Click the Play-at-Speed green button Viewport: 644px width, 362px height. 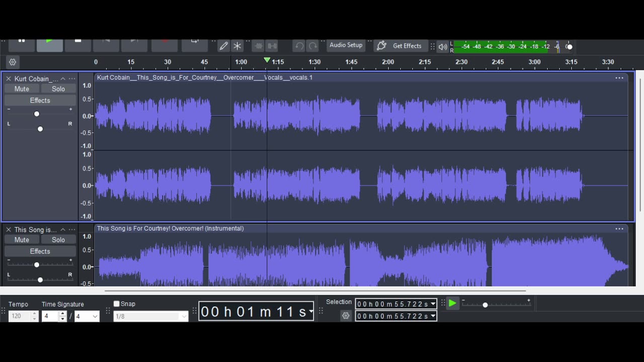pos(452,303)
